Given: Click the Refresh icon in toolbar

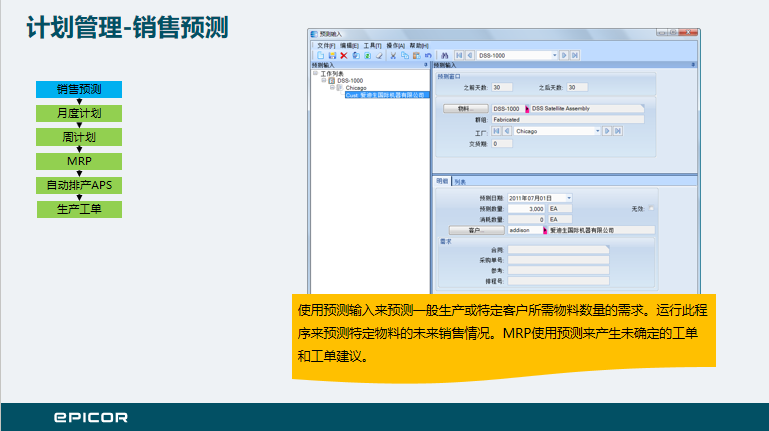Looking at the screenshot, I should tap(367, 55).
